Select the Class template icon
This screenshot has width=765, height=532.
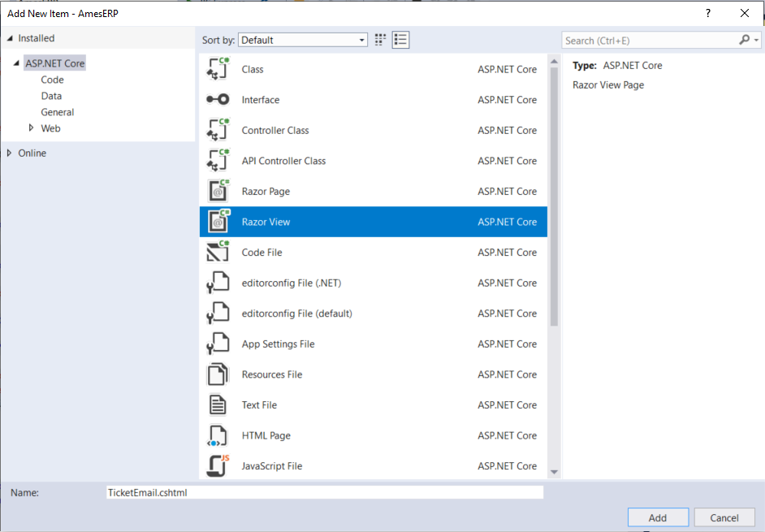click(218, 69)
